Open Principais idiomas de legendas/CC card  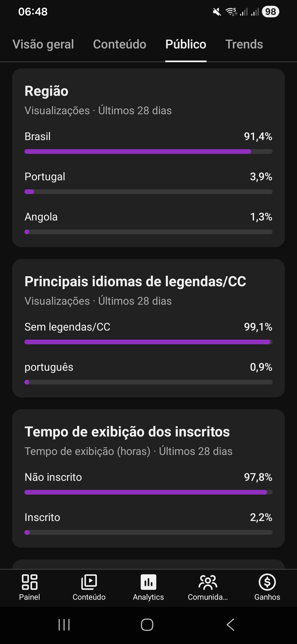(x=135, y=282)
